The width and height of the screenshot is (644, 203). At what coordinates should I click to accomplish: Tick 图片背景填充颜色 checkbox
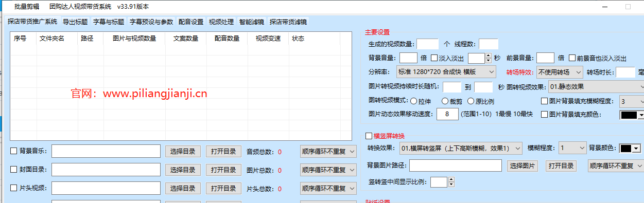pyautogui.click(x=544, y=115)
